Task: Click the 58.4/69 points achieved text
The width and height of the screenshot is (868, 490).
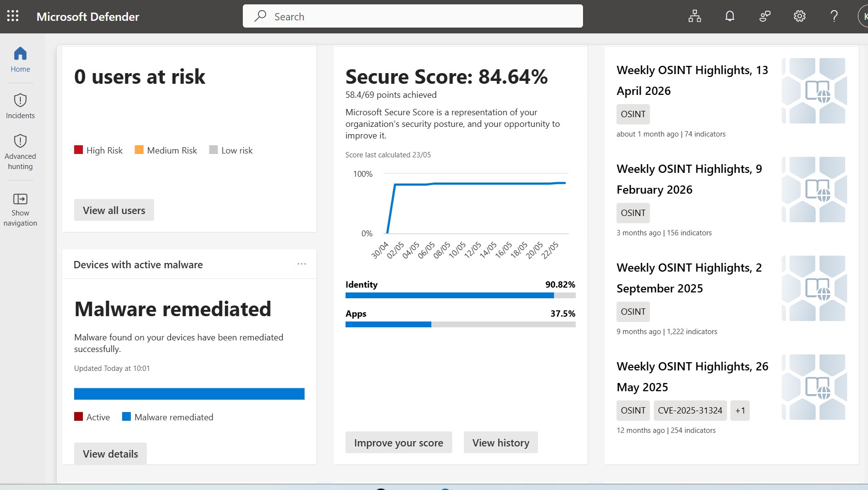Action: click(x=391, y=95)
